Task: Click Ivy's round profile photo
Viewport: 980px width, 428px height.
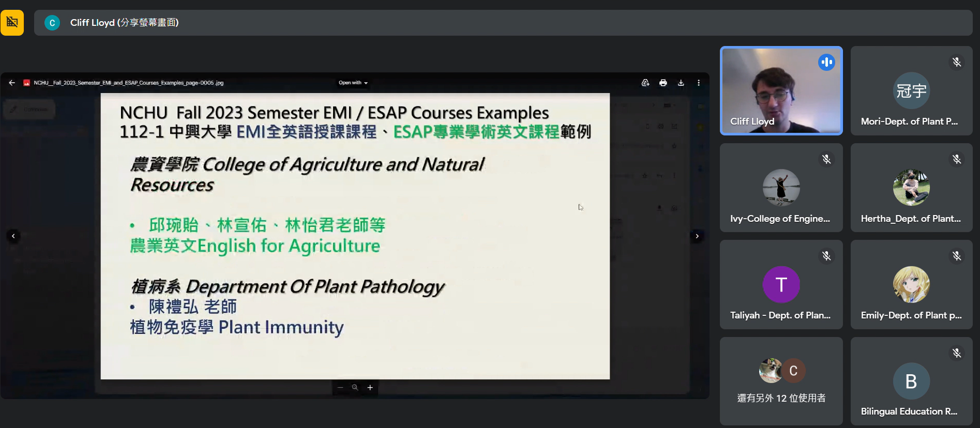Action: [781, 187]
